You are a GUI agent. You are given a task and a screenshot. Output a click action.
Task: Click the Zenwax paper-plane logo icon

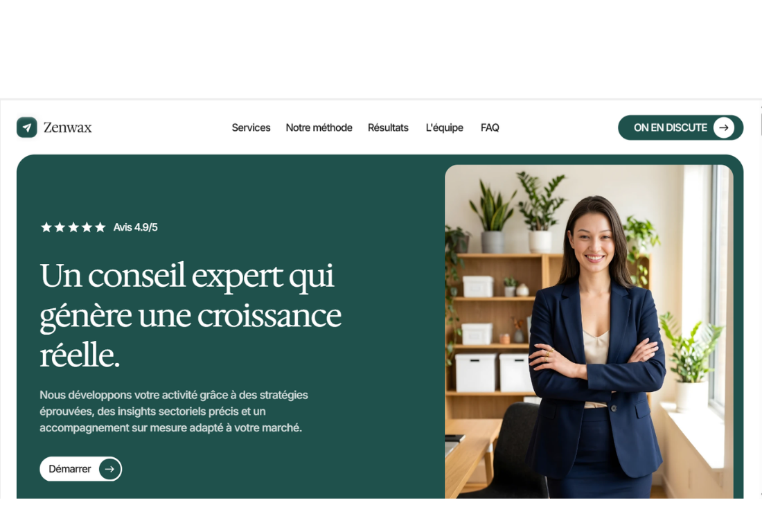click(x=27, y=127)
